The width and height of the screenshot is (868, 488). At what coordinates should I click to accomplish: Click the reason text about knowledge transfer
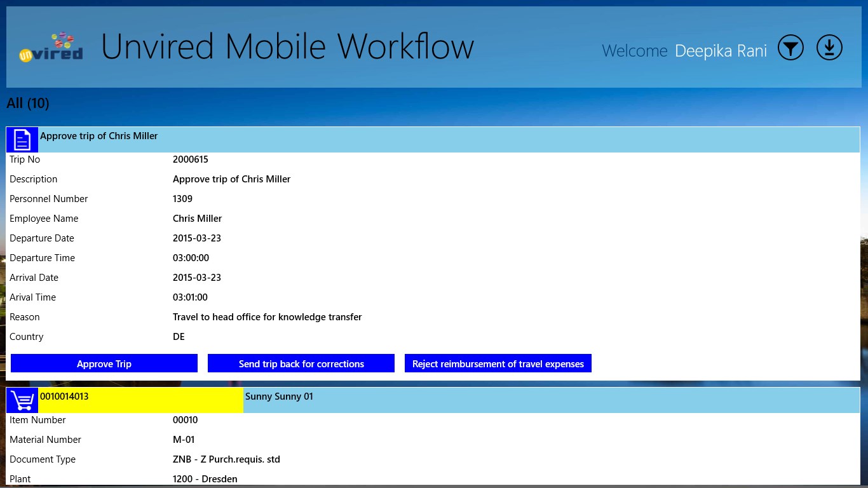click(x=267, y=317)
